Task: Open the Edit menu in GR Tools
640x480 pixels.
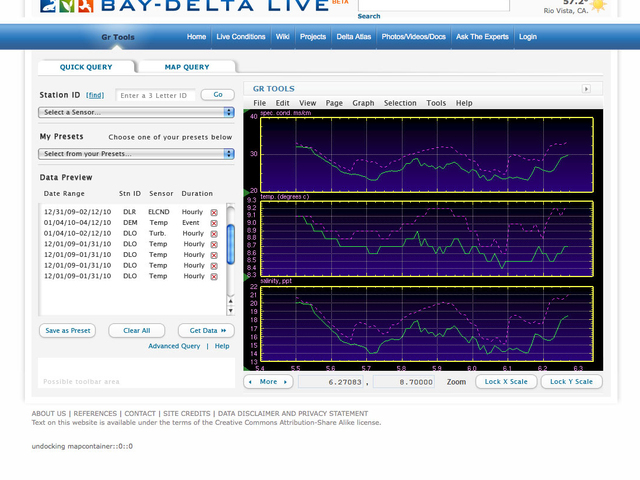Action: [282, 103]
